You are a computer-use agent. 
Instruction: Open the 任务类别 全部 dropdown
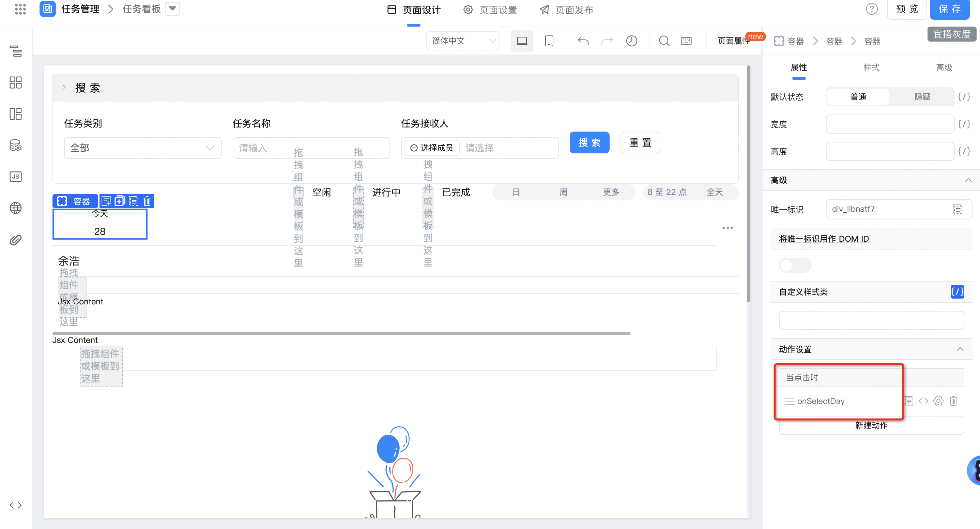pyautogui.click(x=143, y=148)
